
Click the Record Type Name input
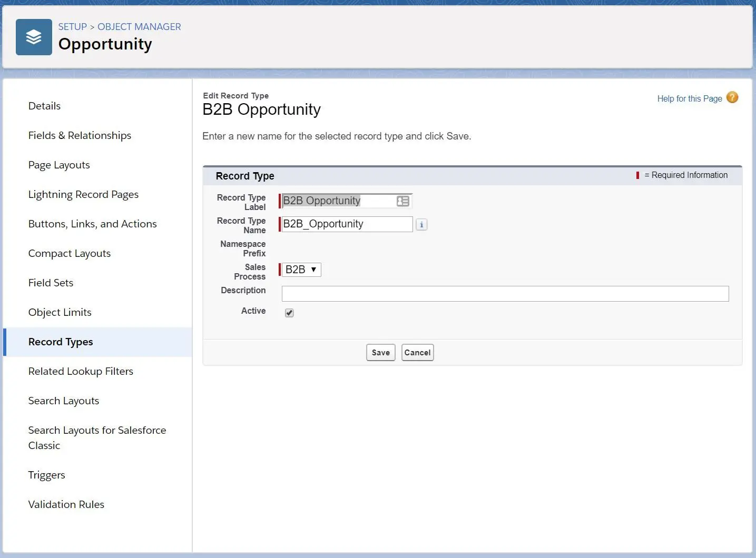pyautogui.click(x=347, y=224)
